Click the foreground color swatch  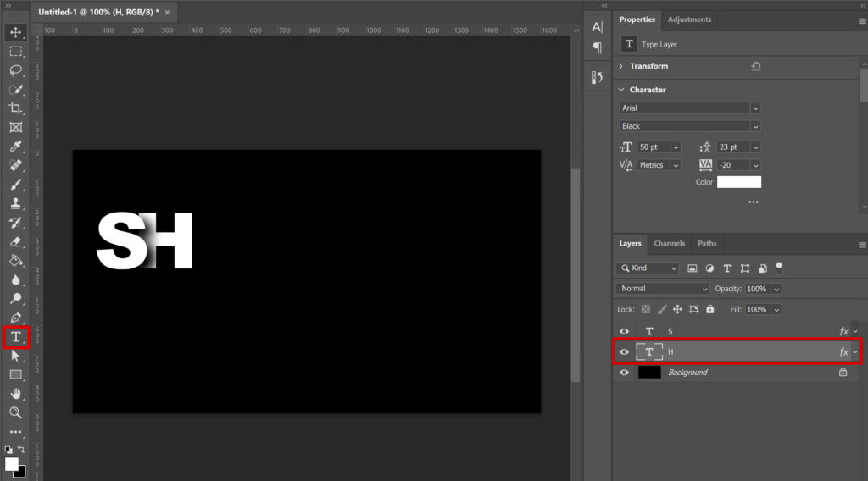(11, 463)
